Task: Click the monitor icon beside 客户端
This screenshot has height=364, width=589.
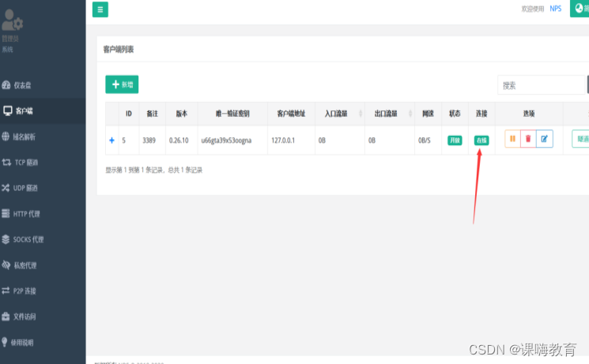Action: tap(8, 111)
